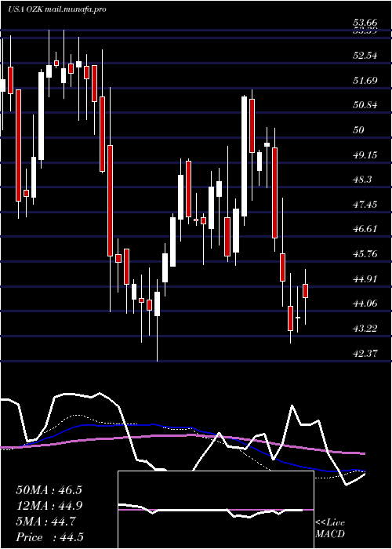Viewport: 392px width, 549px height.
Task: Select the 44.91 price axis label
Action: [365, 279]
